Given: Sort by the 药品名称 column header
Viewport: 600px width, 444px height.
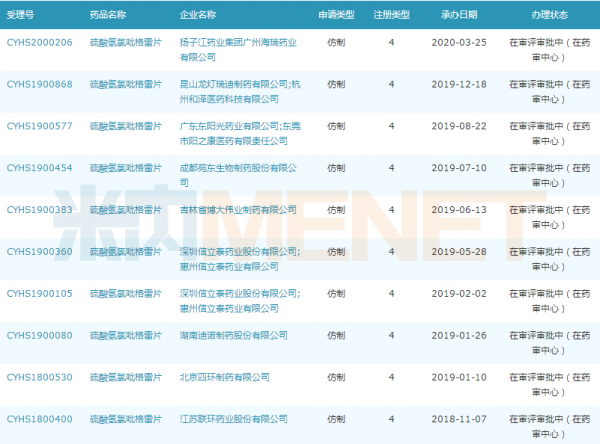Looking at the screenshot, I should point(107,15).
